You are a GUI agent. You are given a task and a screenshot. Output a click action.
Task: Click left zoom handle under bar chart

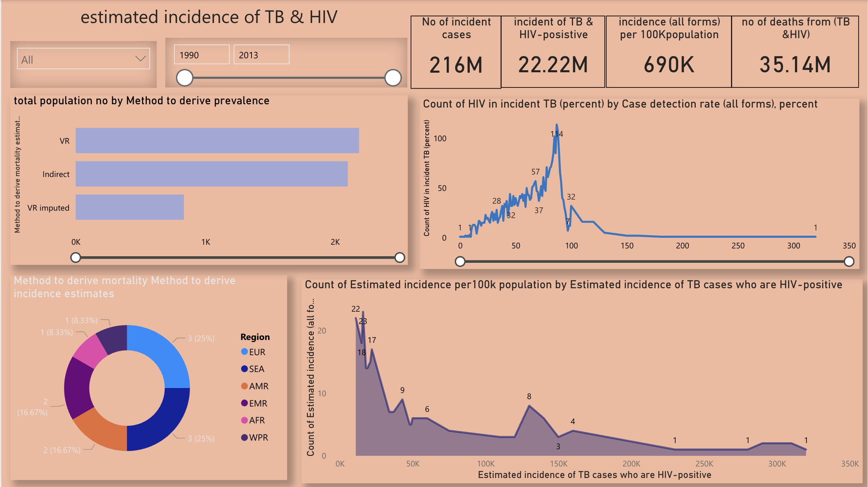click(75, 257)
